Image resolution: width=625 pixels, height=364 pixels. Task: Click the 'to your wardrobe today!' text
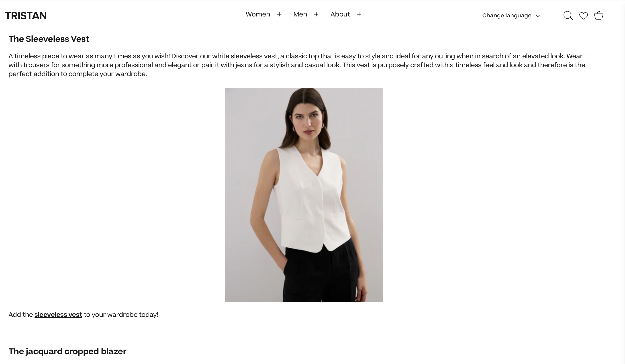click(x=121, y=314)
